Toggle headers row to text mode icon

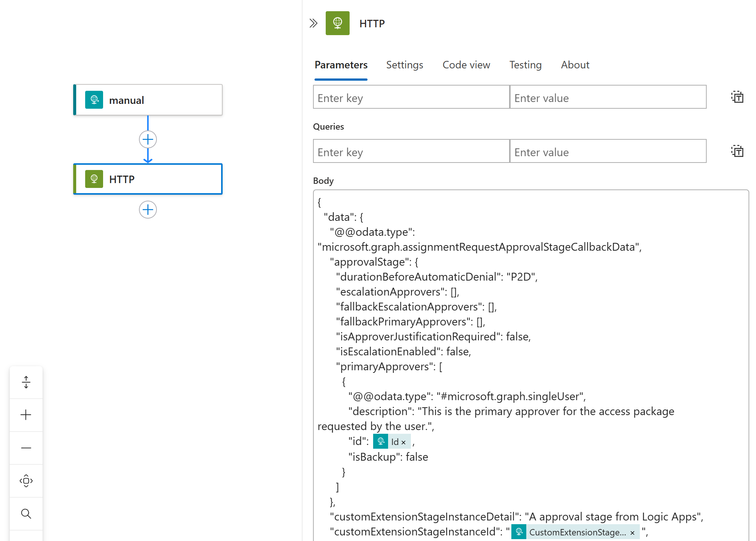737,97
